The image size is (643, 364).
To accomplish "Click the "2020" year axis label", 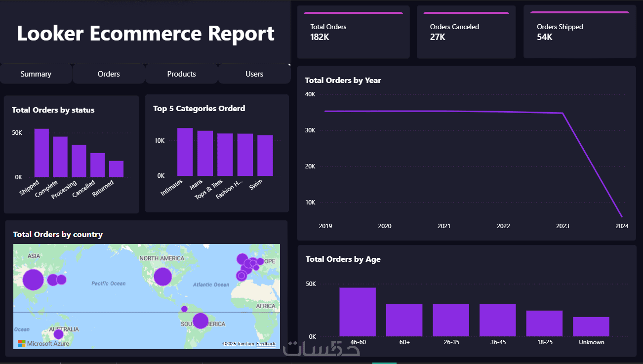I will coord(385,226).
